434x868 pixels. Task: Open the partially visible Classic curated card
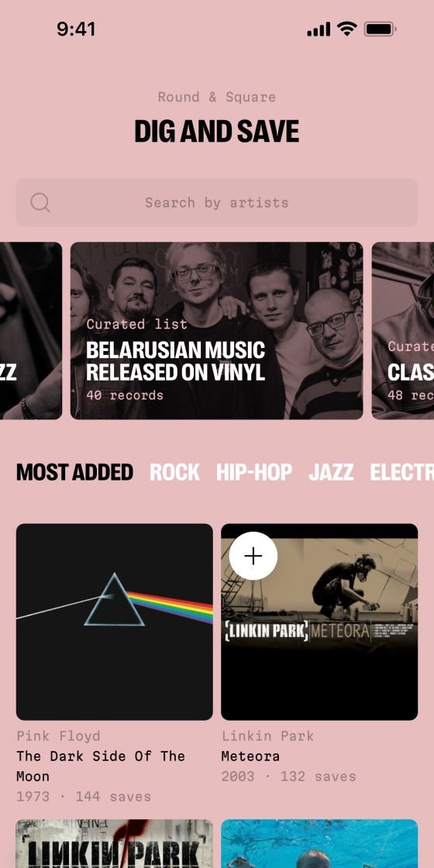(403, 330)
